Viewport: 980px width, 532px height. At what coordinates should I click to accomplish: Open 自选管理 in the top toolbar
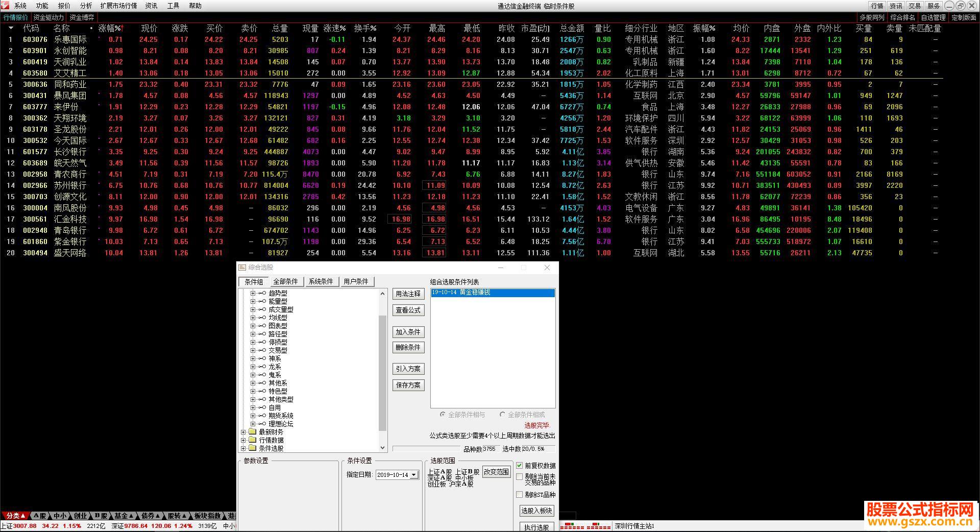[x=934, y=17]
